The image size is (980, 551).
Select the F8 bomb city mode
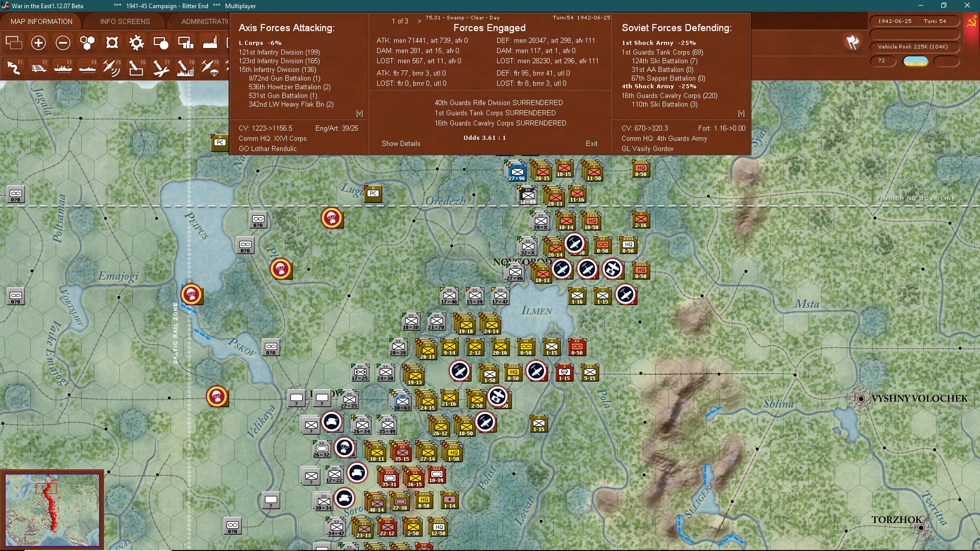tap(185, 67)
